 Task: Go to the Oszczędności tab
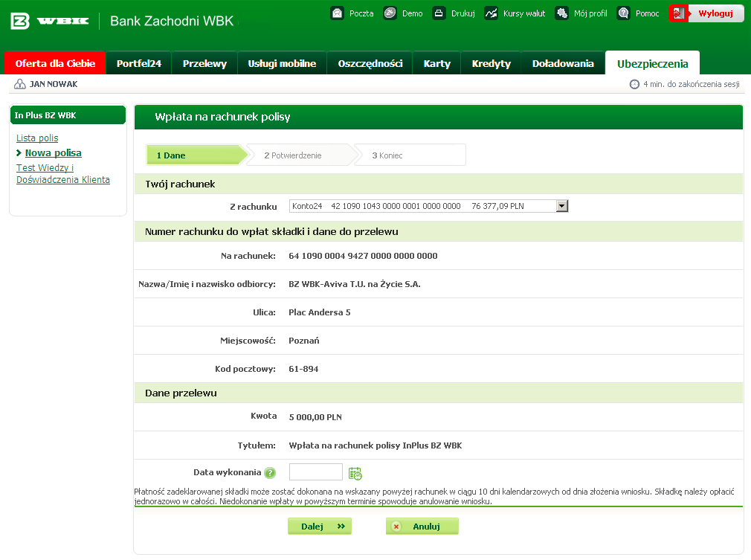point(370,63)
